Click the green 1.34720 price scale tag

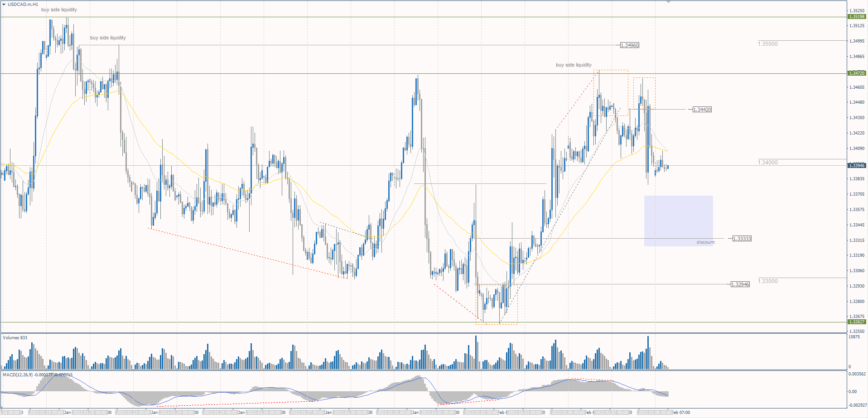click(857, 73)
